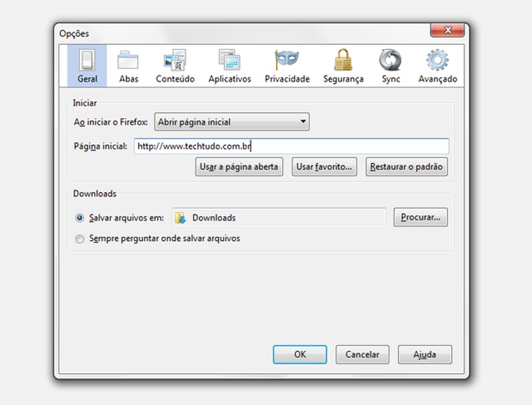This screenshot has height=405, width=532.
Task: Click the Ao iniciar o Firefox label
Action: [111, 122]
